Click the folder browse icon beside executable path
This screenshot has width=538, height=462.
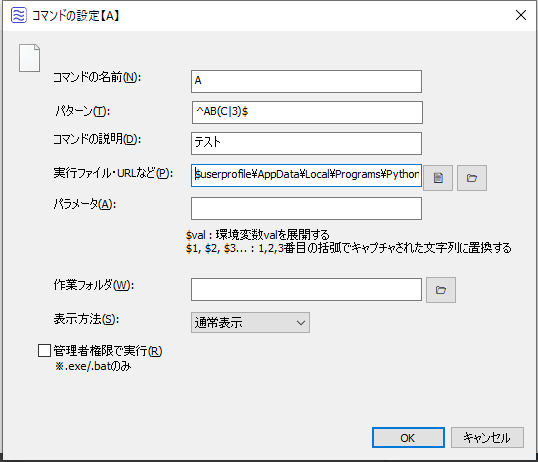pyautogui.click(x=472, y=178)
